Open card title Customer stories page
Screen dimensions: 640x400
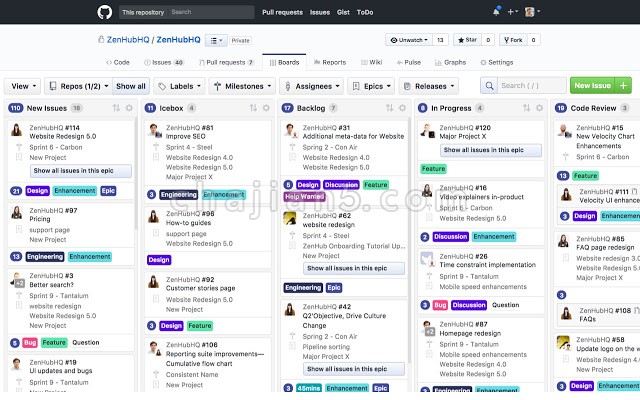(x=200, y=288)
